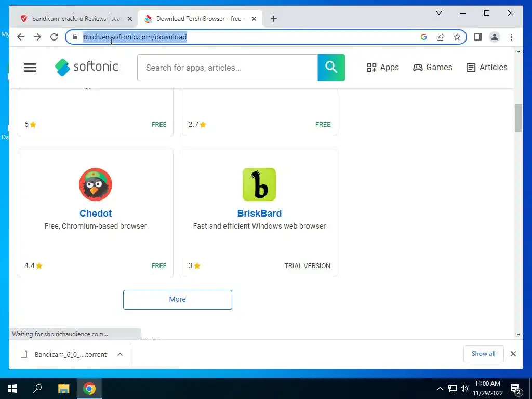The width and height of the screenshot is (532, 399).
Task: Go back with the browser back arrow
Action: pos(21,37)
